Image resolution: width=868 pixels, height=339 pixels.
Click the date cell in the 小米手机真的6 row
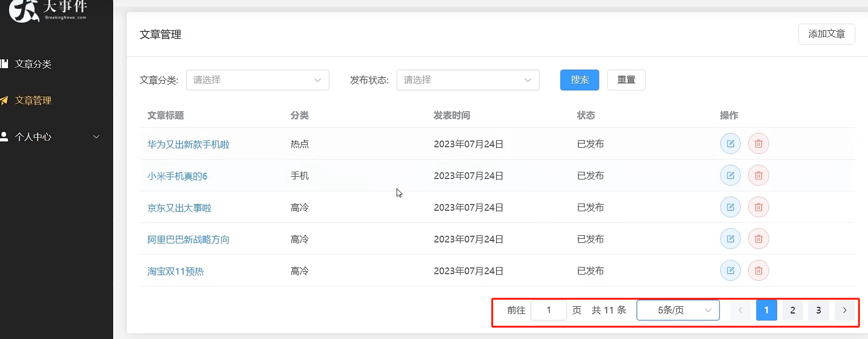click(x=469, y=176)
